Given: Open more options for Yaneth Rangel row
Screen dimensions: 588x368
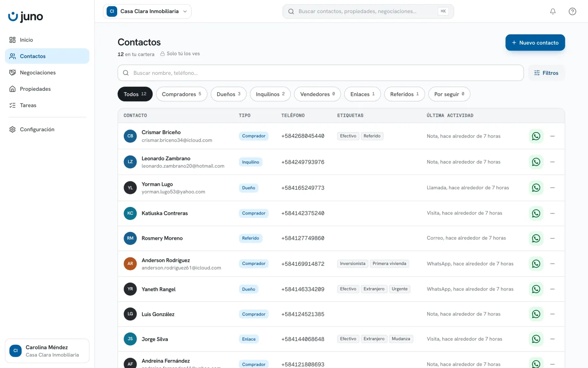Looking at the screenshot, I should pyautogui.click(x=552, y=289).
